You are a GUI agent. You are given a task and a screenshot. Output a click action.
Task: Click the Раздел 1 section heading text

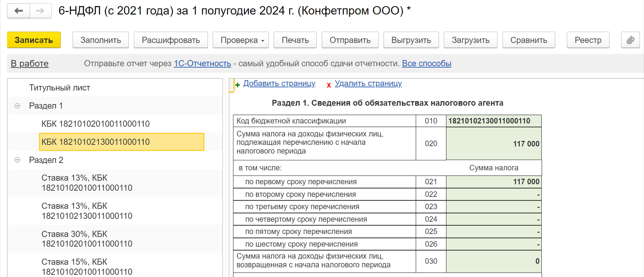(387, 103)
